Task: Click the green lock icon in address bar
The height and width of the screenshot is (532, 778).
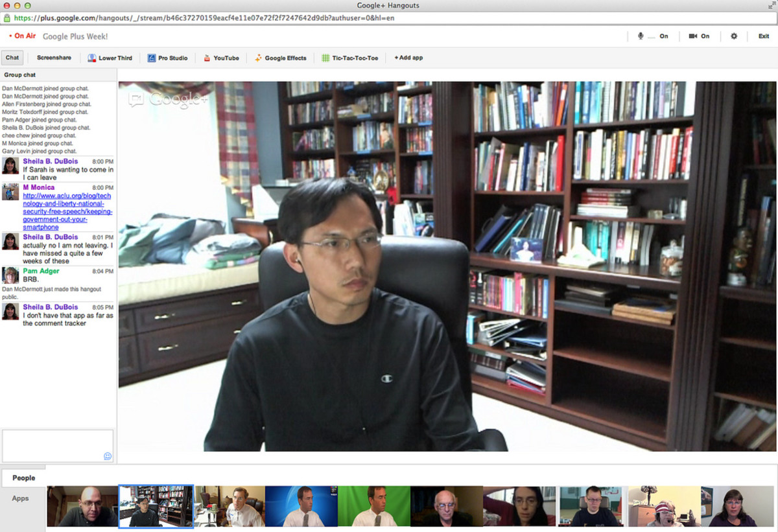Action: point(7,18)
